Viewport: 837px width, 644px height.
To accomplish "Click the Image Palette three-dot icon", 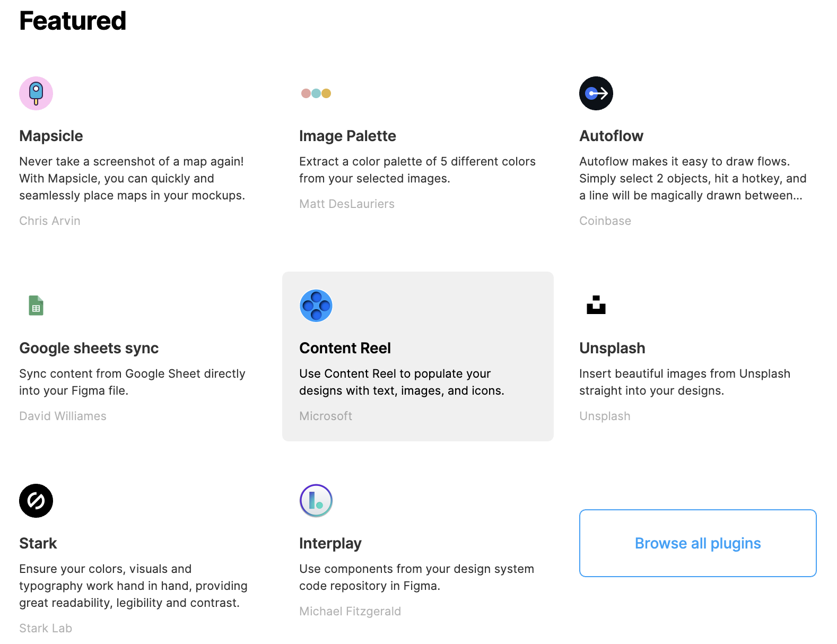I will click(x=316, y=93).
